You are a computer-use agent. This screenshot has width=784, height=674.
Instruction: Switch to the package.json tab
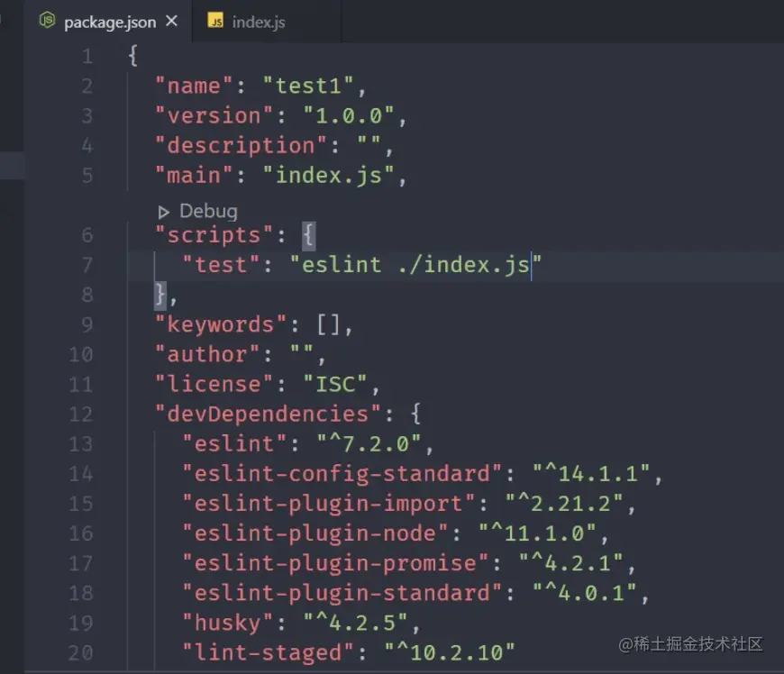pyautogui.click(x=107, y=22)
